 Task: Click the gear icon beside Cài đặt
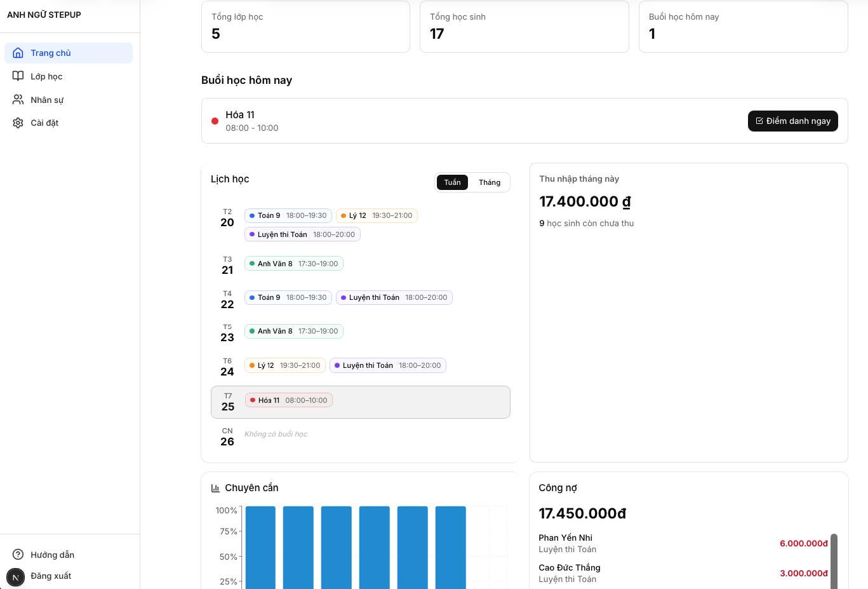tap(18, 123)
